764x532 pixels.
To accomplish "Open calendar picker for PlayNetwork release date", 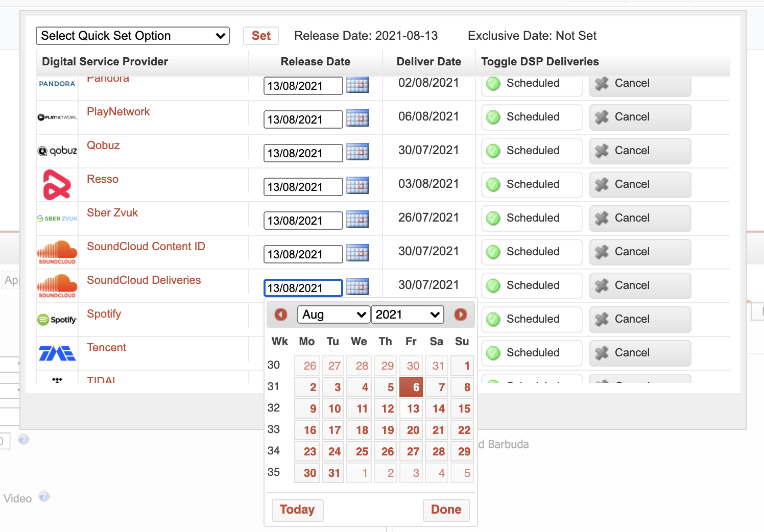I will coord(357,118).
